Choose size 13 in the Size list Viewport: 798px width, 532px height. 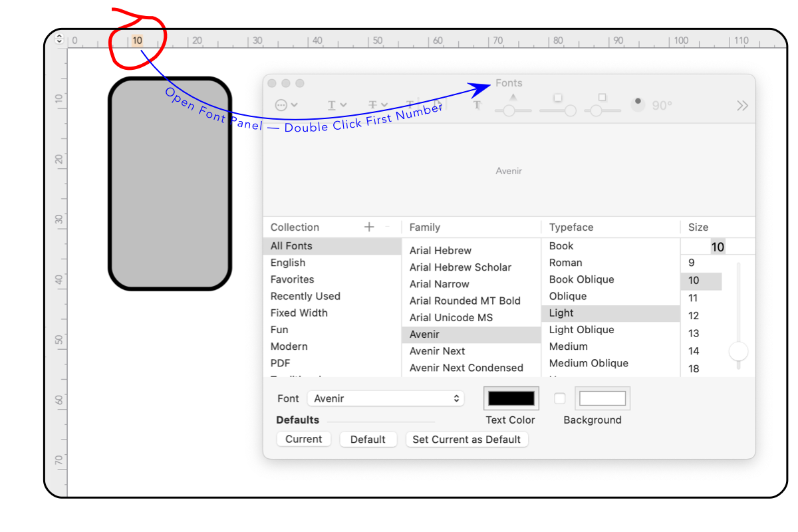pyautogui.click(x=702, y=334)
